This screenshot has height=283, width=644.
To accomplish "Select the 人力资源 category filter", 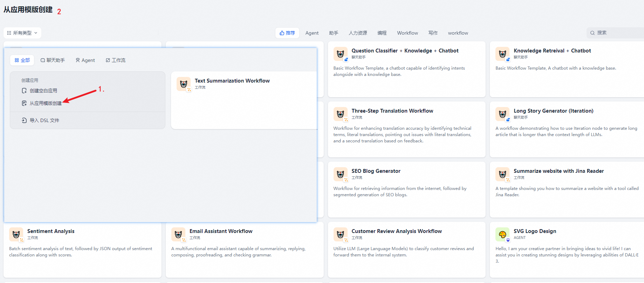I will (x=358, y=33).
